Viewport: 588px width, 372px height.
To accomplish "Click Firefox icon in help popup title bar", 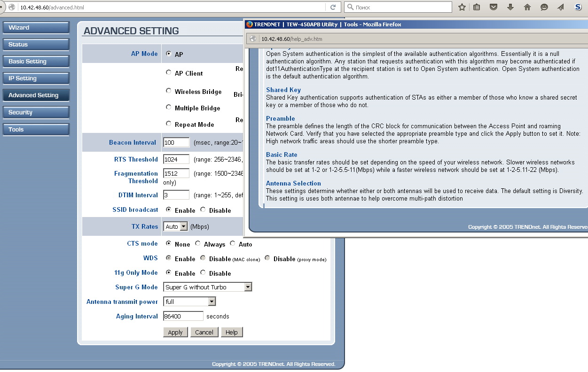I will tap(250, 24).
